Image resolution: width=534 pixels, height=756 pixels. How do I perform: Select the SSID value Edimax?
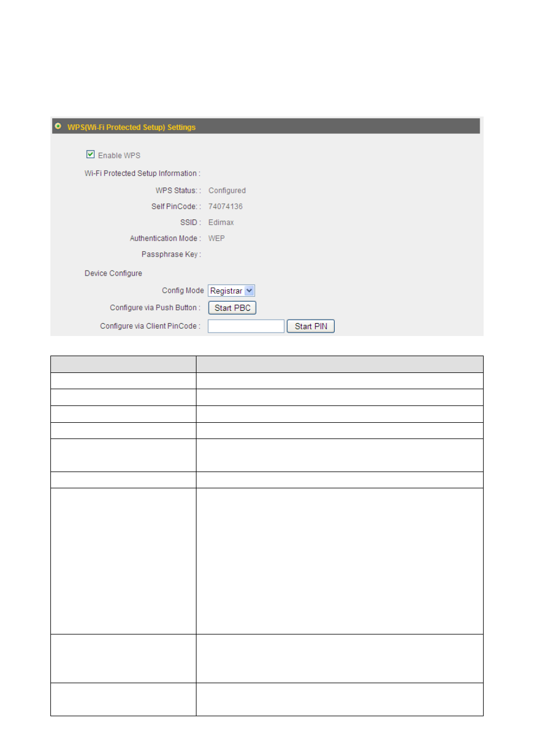point(221,222)
